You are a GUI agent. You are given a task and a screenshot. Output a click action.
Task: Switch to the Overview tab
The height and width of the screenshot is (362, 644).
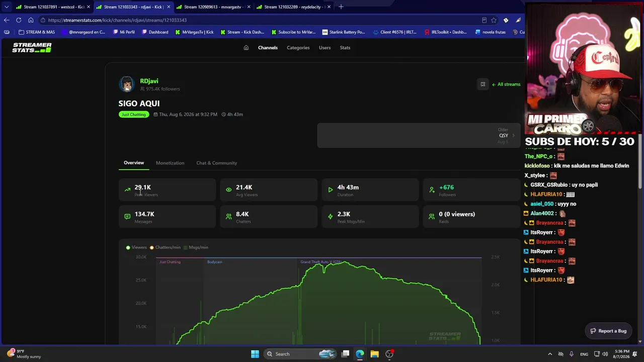[x=134, y=163]
